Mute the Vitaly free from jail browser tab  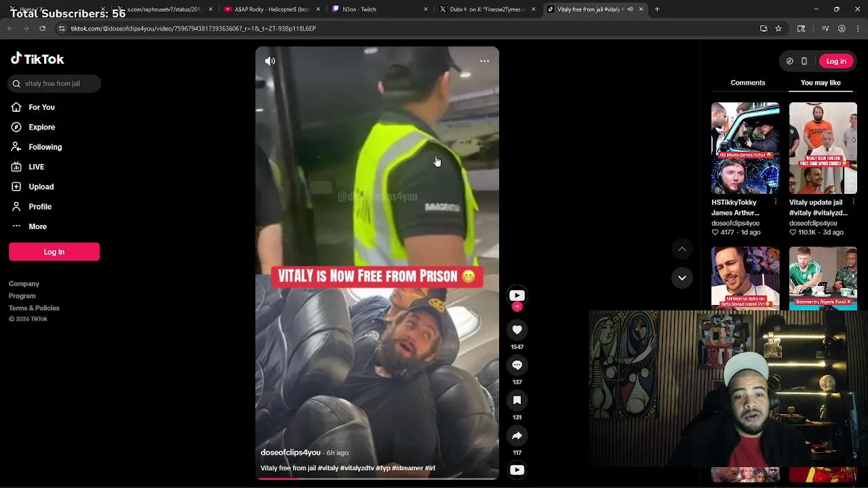[630, 9]
